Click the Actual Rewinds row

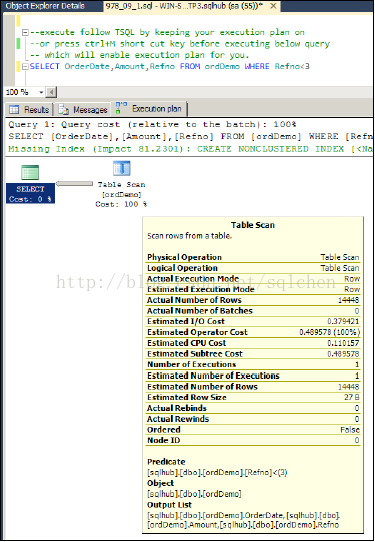[253, 419]
